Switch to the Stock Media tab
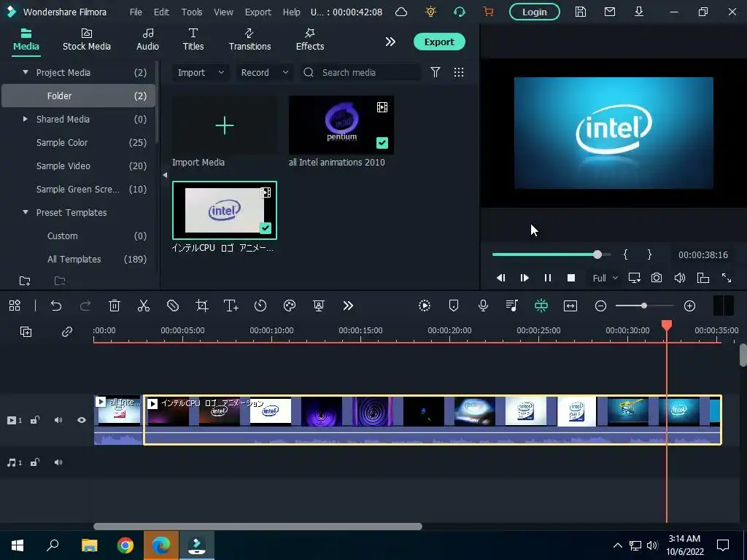Viewport: 747px width, 560px height. pyautogui.click(x=87, y=39)
